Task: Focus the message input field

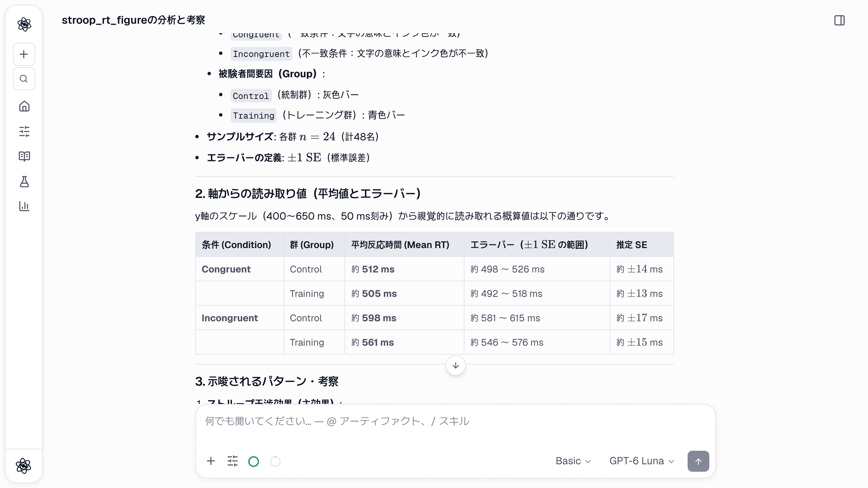Action: coord(455,421)
